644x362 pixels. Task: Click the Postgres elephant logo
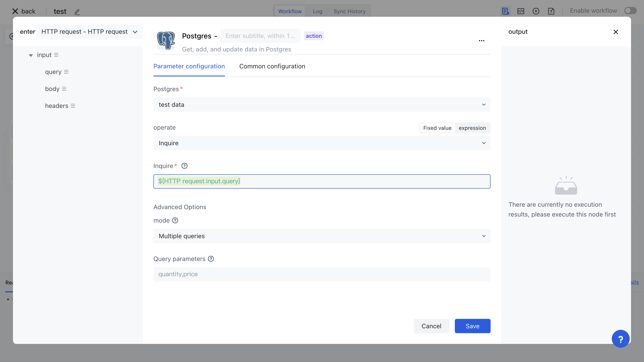pyautogui.click(x=166, y=40)
